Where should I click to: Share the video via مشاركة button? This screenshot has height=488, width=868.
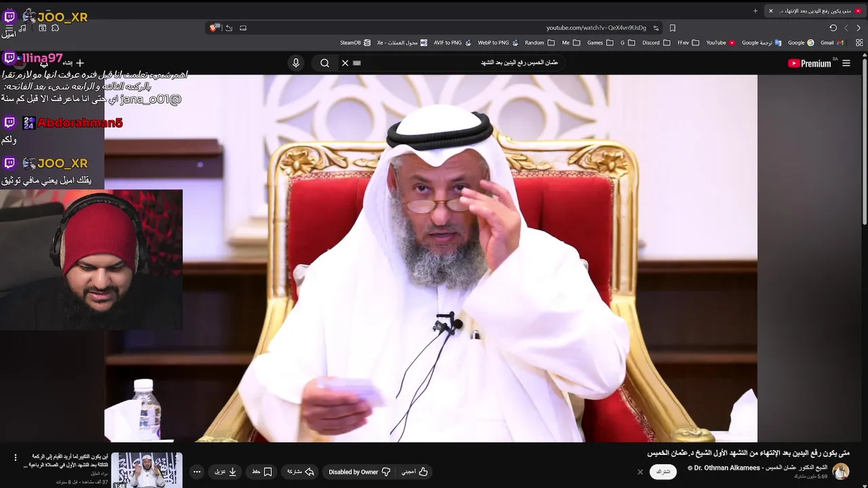300,472
